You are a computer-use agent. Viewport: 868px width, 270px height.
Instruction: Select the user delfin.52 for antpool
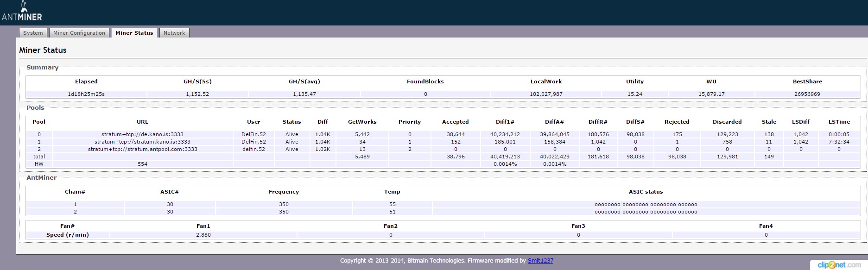[253, 149]
